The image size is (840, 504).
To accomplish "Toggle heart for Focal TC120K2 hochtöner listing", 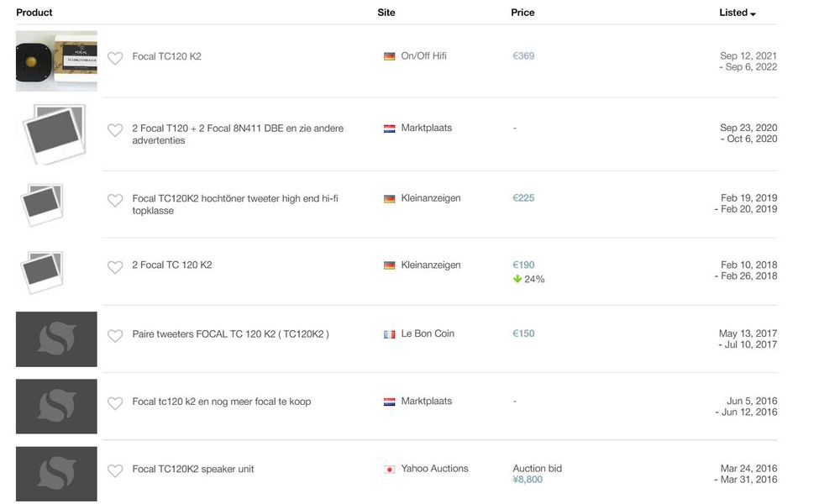I will coord(115,201).
